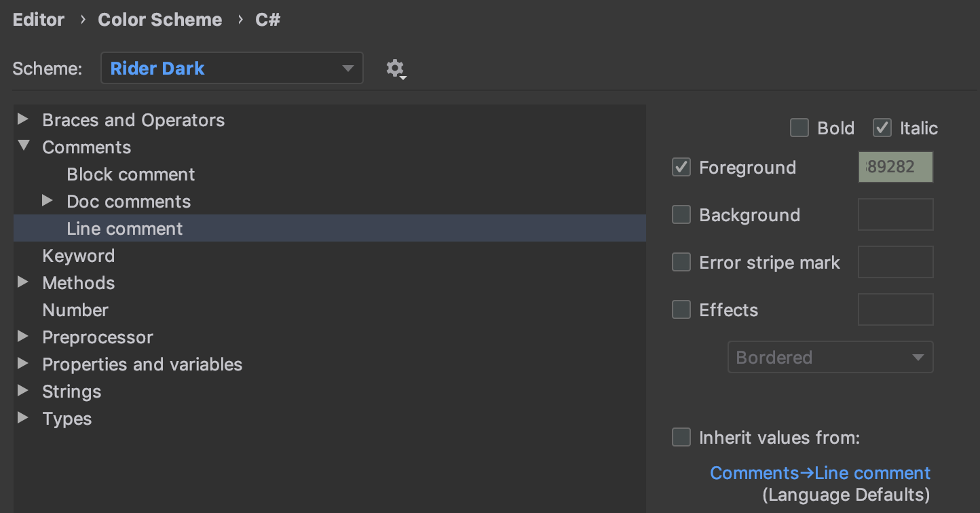Enable Bold formatting
Image resolution: width=980 pixels, height=513 pixels.
click(799, 128)
